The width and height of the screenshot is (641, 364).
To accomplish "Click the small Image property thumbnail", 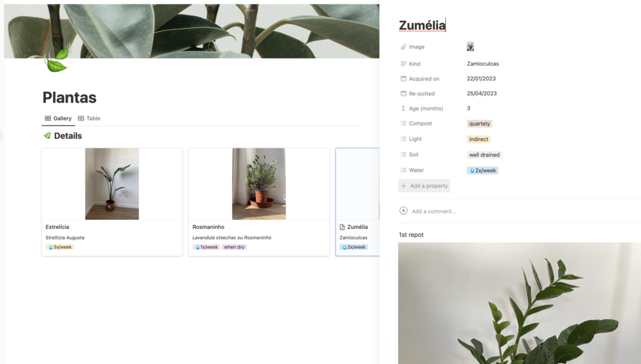I will point(471,47).
